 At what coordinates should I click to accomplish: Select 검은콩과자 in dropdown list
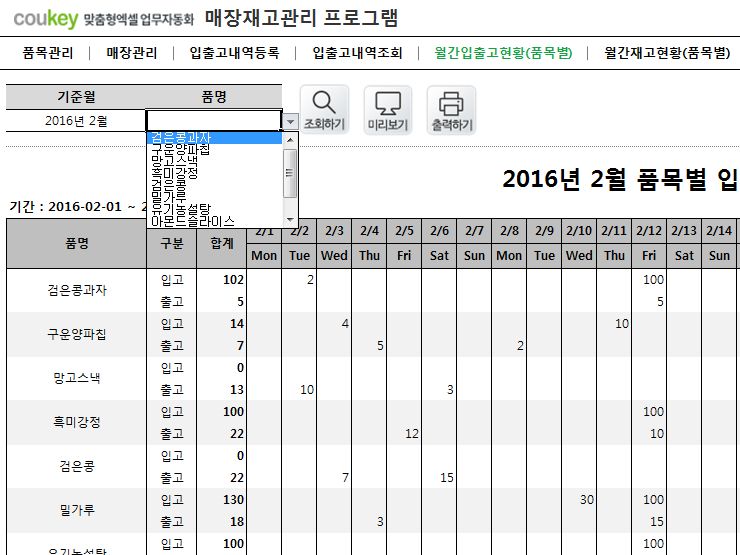pos(215,138)
